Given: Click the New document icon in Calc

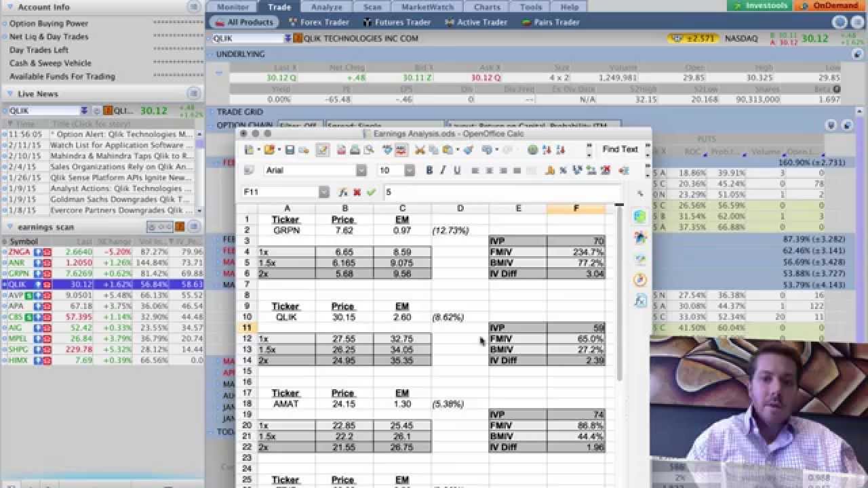Looking at the screenshot, I should pyautogui.click(x=249, y=150).
